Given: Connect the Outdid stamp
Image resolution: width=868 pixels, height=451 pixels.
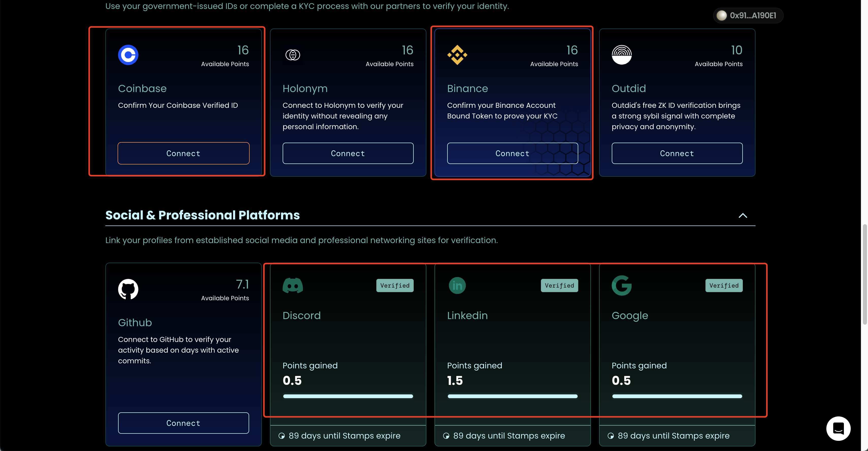Looking at the screenshot, I should pyautogui.click(x=677, y=154).
